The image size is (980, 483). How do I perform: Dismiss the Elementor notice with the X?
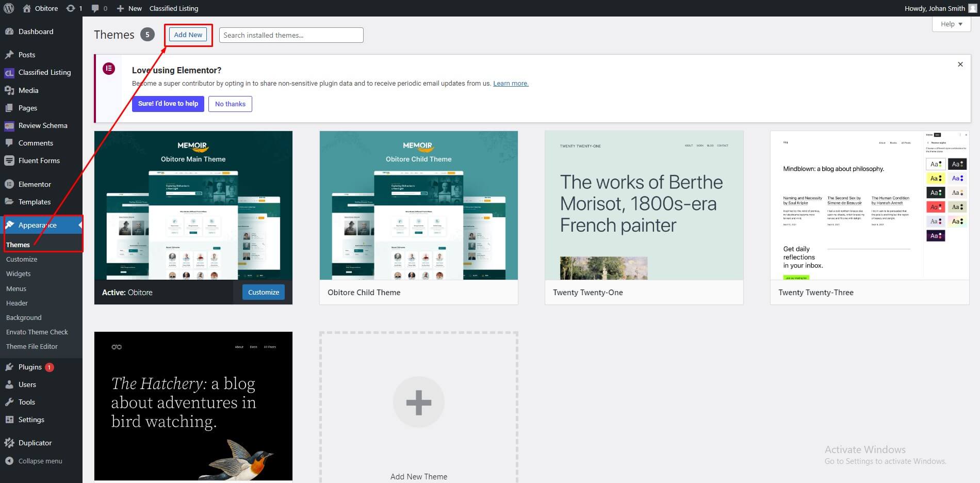pos(960,65)
